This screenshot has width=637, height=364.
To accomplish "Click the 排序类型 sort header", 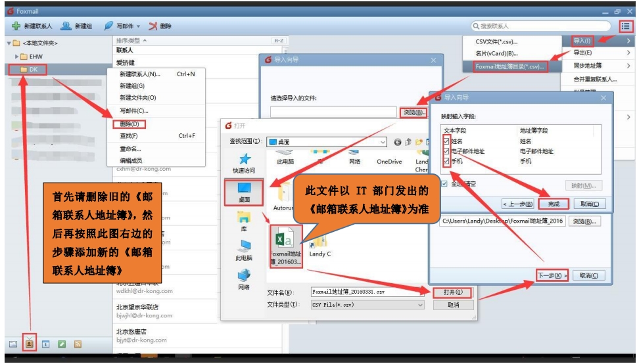I will point(131,41).
